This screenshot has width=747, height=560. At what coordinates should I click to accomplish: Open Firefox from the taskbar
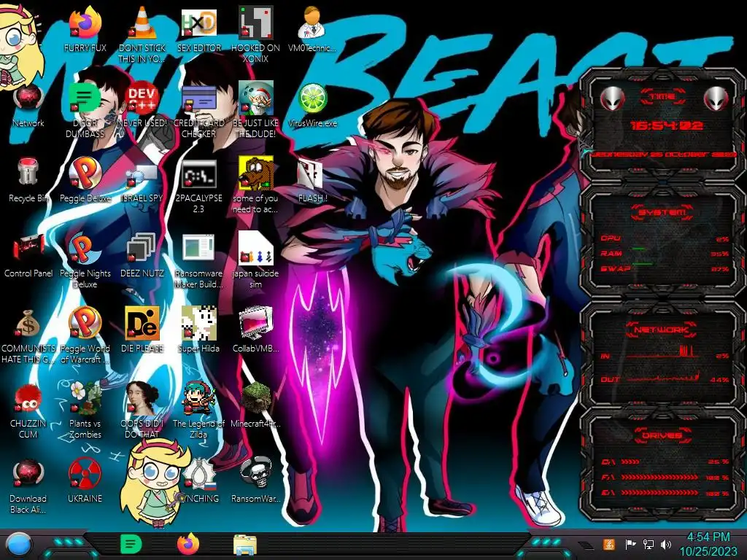[x=187, y=544]
